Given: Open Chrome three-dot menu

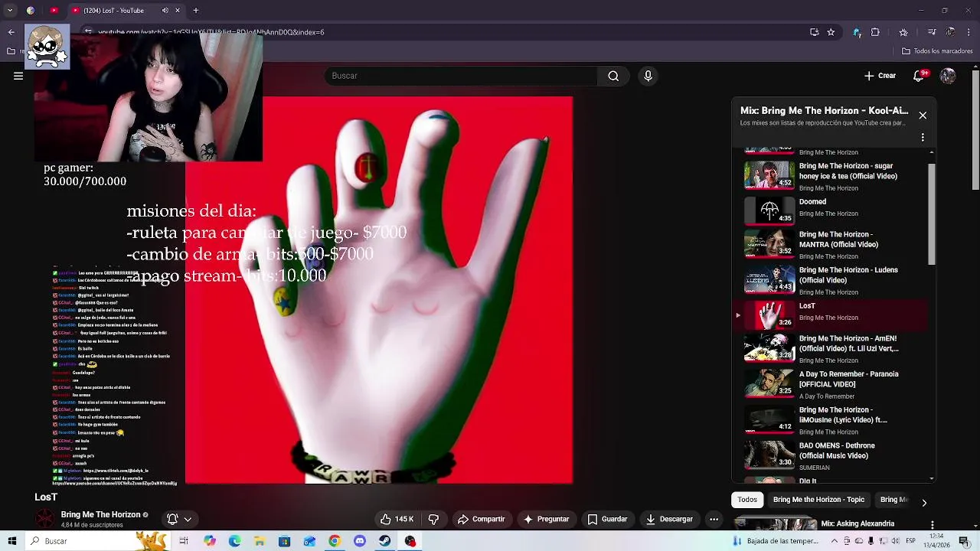Looking at the screenshot, I should [969, 32].
